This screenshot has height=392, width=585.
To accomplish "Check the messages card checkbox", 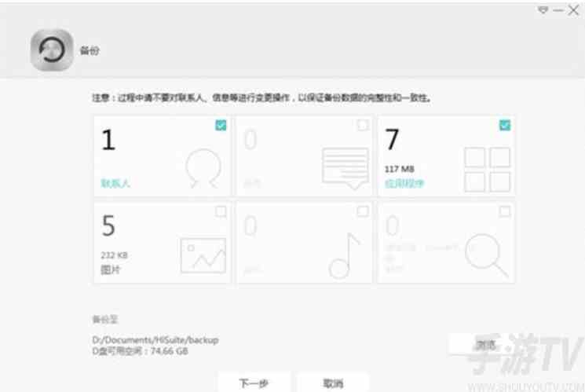I will (363, 125).
